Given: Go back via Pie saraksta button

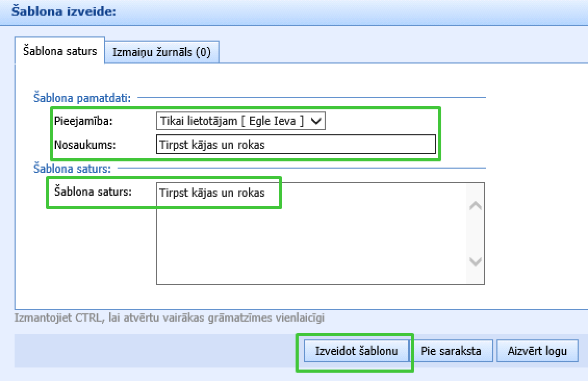Looking at the screenshot, I should [451, 351].
